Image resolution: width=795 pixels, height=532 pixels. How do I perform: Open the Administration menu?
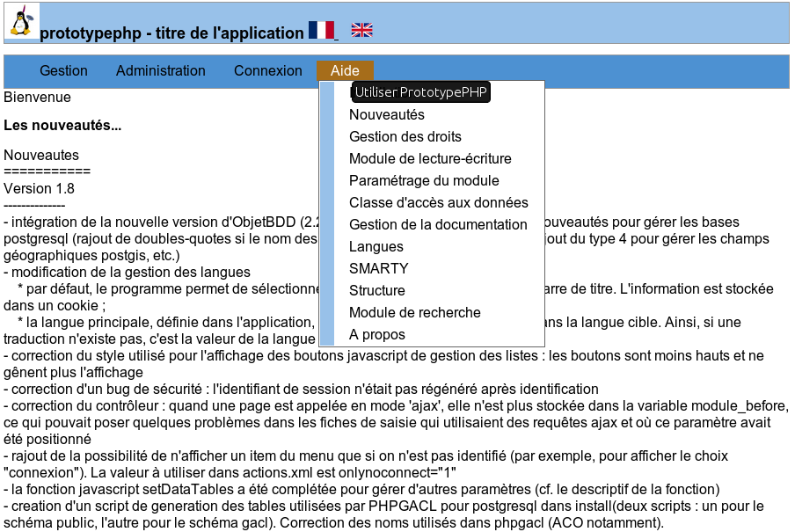tap(160, 70)
